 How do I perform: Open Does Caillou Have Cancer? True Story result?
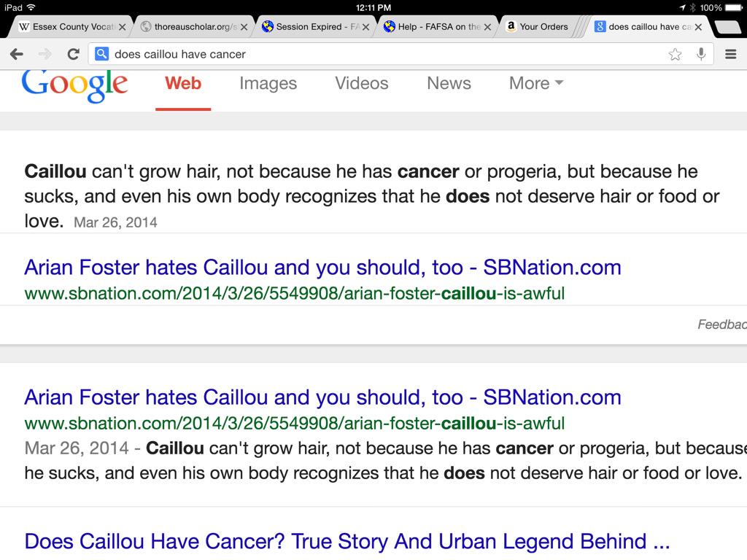tap(347, 542)
